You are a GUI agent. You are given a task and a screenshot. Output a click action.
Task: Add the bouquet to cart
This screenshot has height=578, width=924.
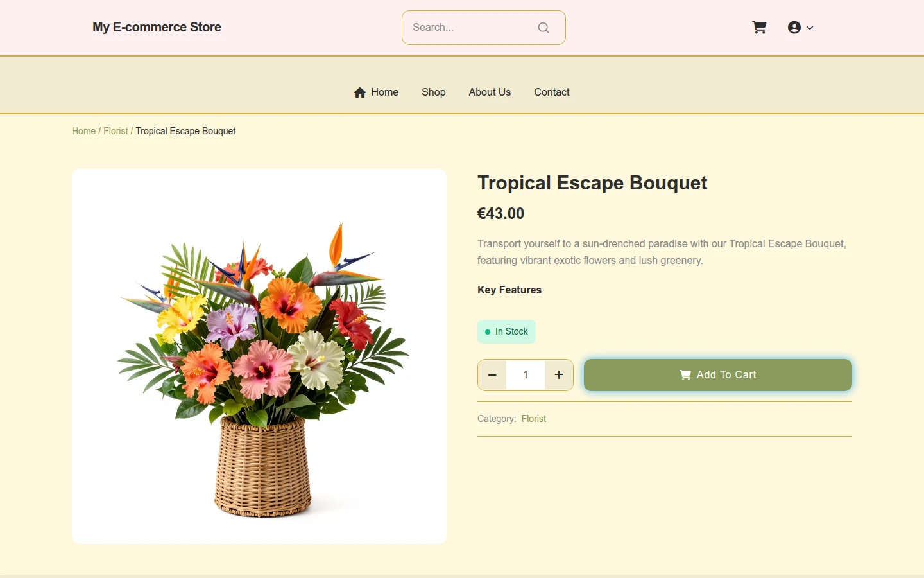(718, 375)
